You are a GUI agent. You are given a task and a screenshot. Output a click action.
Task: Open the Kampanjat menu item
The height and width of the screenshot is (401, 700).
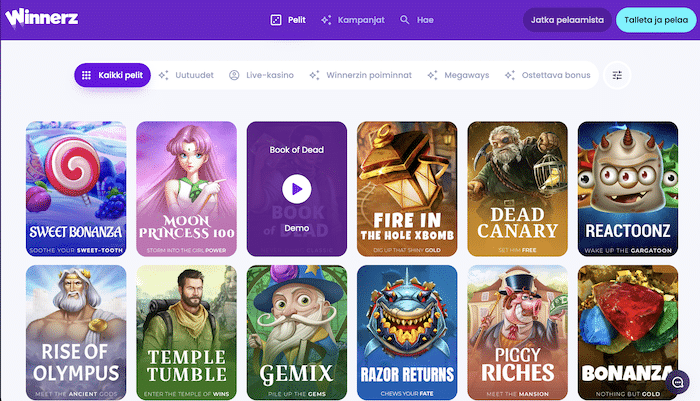point(353,20)
